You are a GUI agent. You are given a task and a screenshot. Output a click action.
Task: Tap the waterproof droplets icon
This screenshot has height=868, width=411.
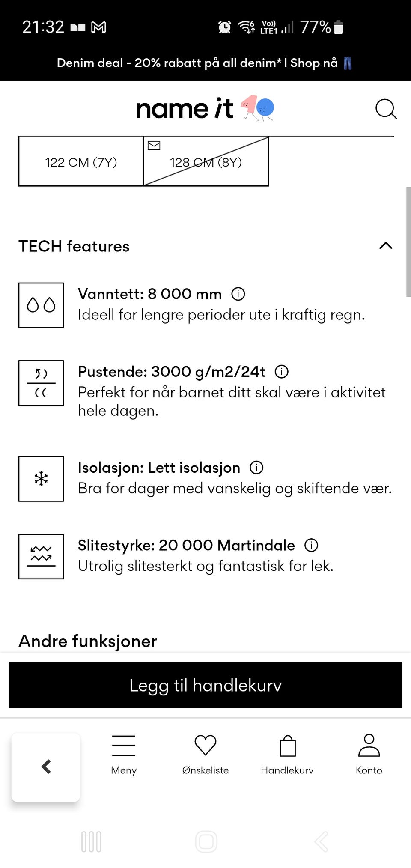41,305
